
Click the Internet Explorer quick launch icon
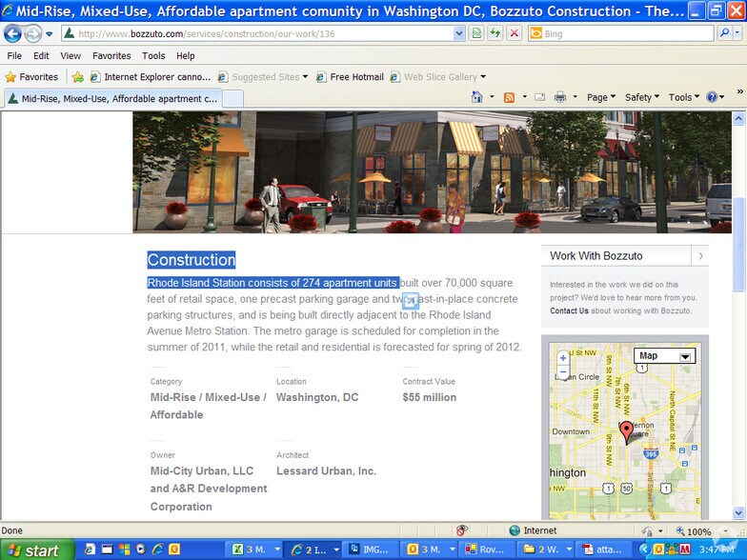158,550
